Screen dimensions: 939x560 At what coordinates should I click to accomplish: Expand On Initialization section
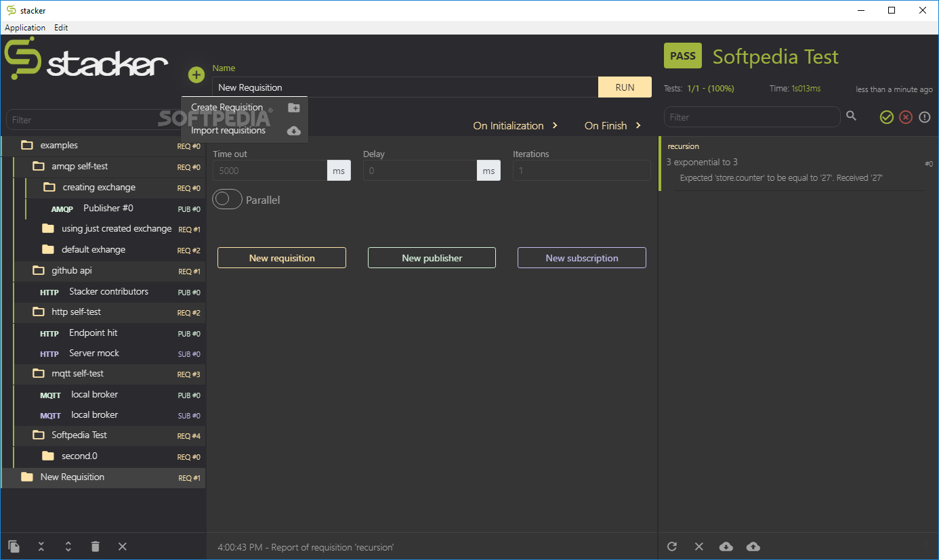pos(516,125)
